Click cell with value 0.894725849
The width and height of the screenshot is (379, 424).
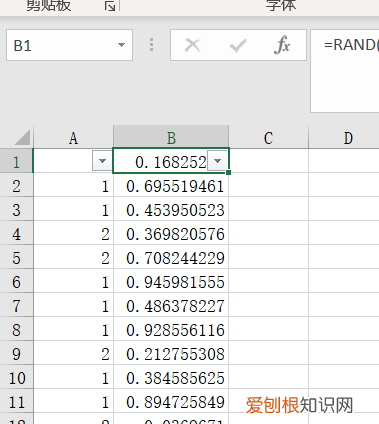(171, 401)
